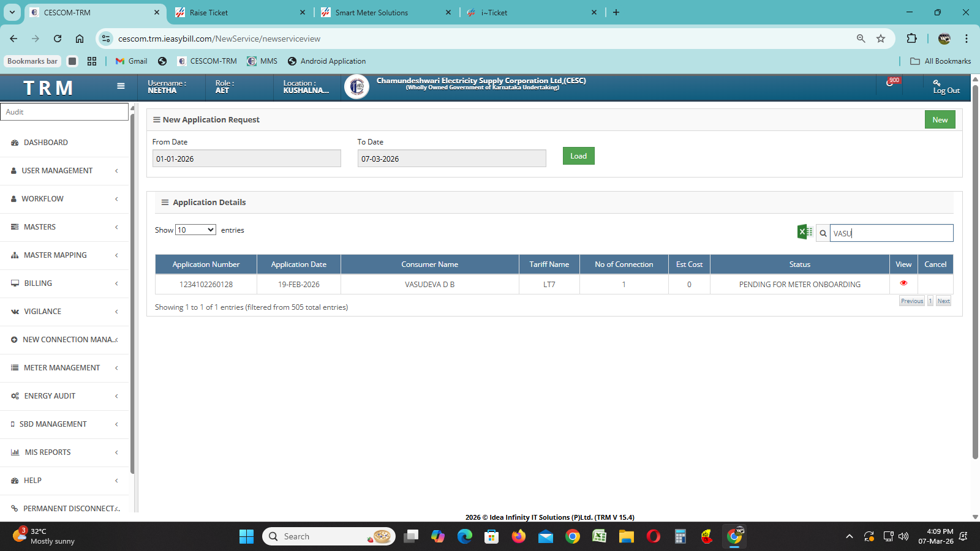Image resolution: width=980 pixels, height=551 pixels.
Task: Select page 1 in pagination
Action: (x=930, y=301)
